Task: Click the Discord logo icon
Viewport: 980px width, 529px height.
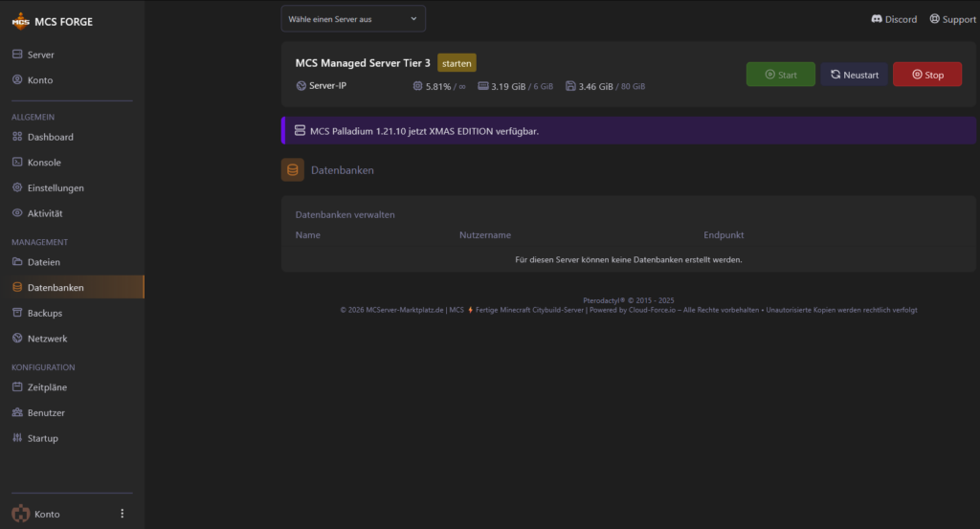Action: click(x=877, y=19)
